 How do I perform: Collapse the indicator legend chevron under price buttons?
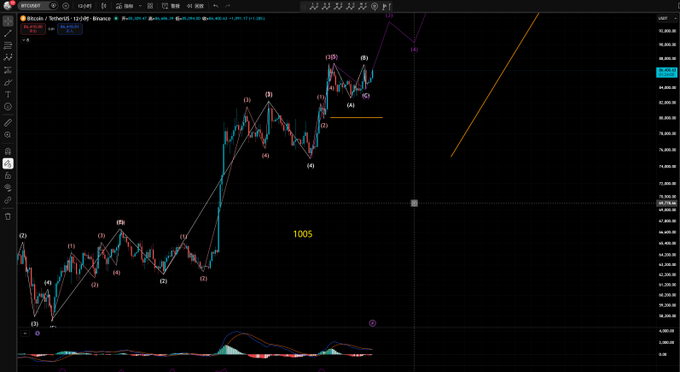tap(25, 40)
